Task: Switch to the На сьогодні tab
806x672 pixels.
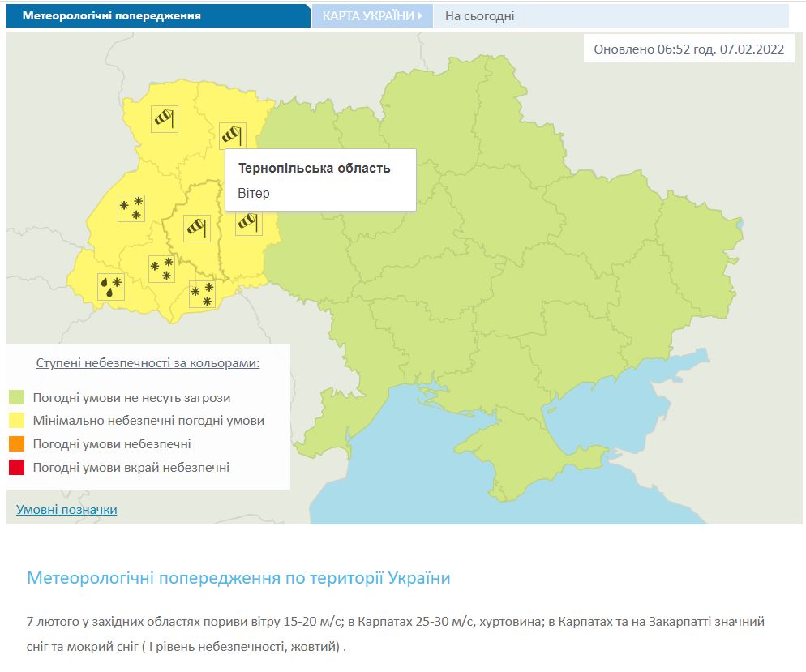Action: 479,16
